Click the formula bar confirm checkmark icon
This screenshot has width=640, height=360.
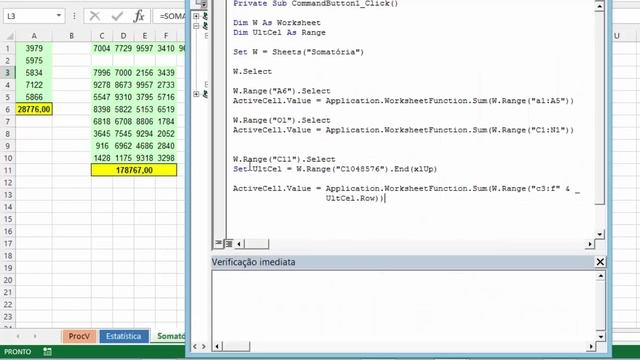(117, 16)
